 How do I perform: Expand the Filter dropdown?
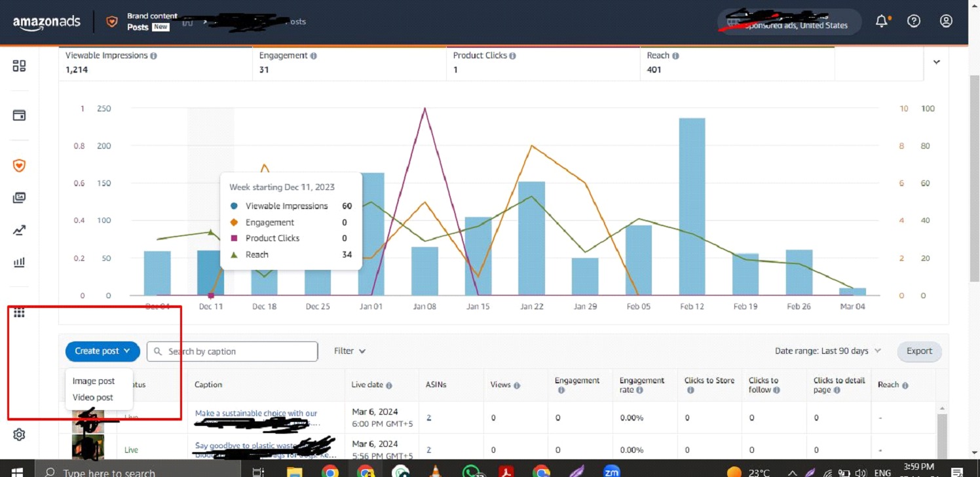(x=349, y=351)
